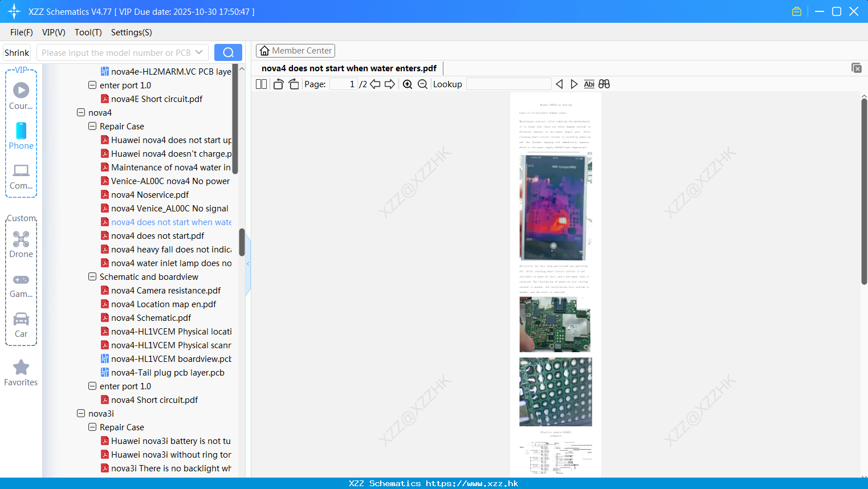Viewport: 868px width, 489px height.
Task: Open the model number dropdown arrow
Action: point(199,52)
